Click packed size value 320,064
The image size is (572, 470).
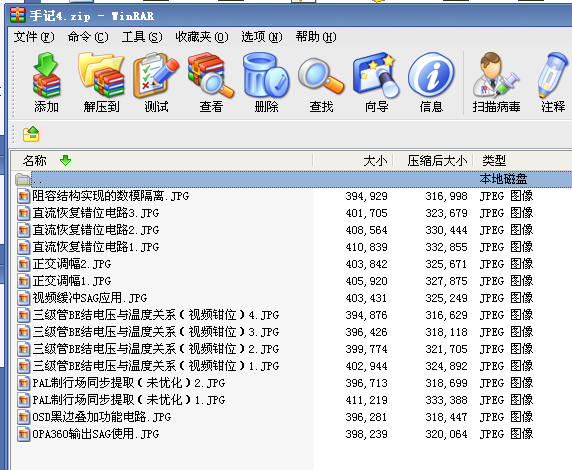pos(446,434)
